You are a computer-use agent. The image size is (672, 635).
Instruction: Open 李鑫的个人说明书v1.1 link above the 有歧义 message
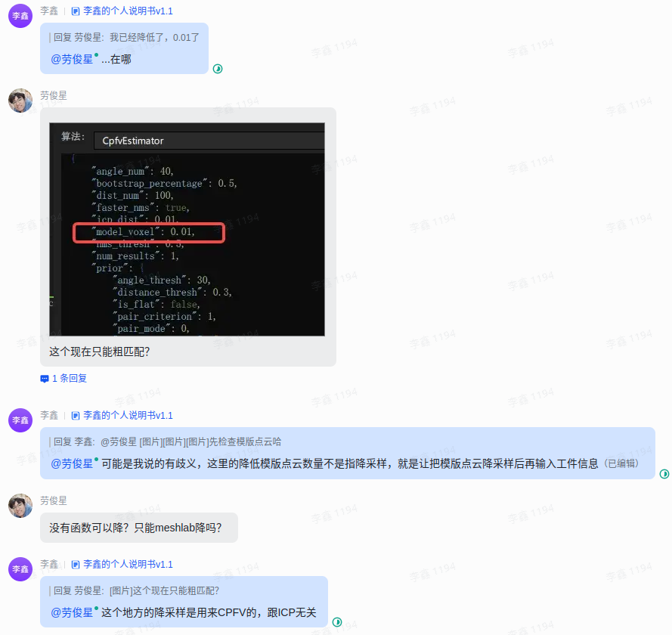tap(127, 416)
